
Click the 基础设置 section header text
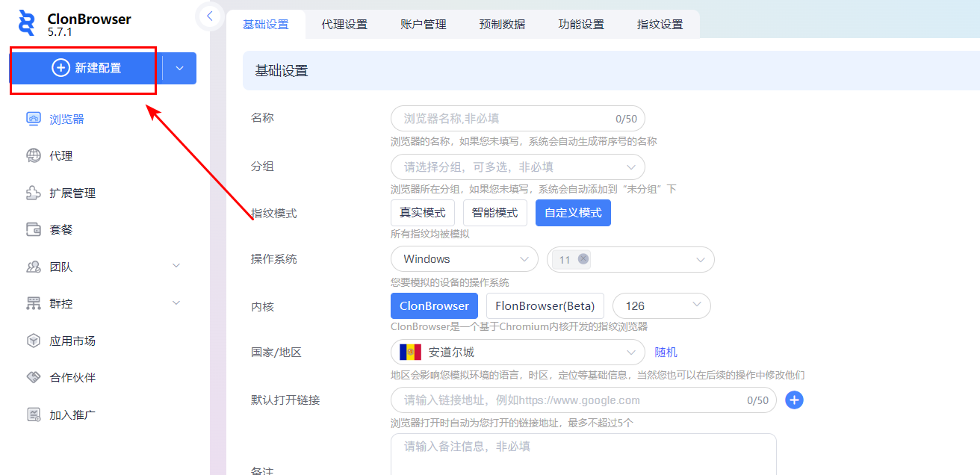[x=282, y=71]
